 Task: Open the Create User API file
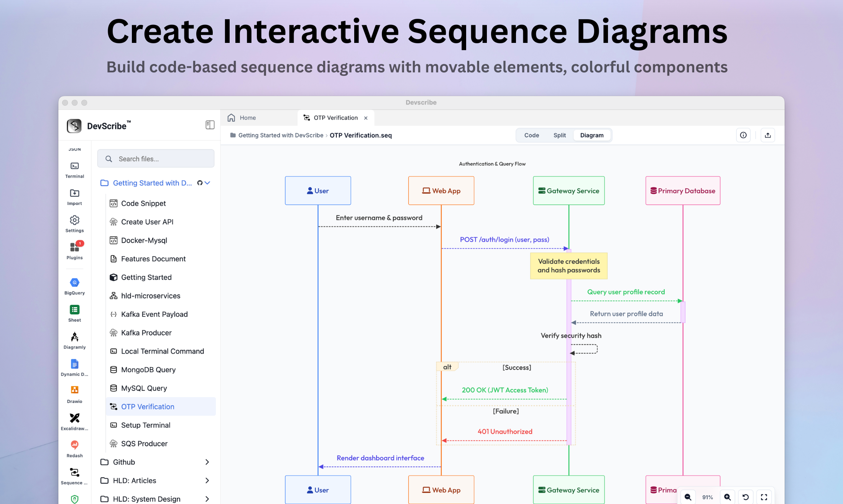point(161,222)
